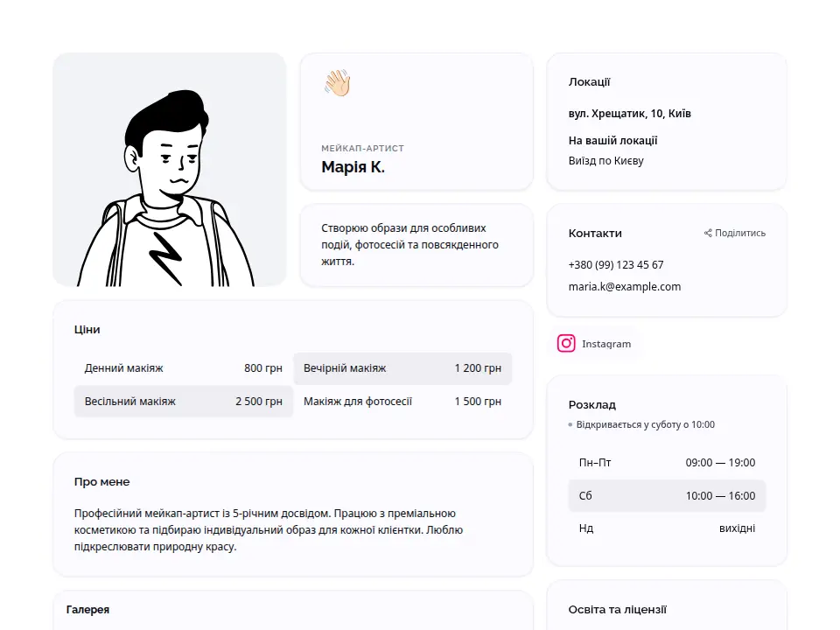Click the Створюю образи description text
The image size is (840, 630).
coord(409,245)
